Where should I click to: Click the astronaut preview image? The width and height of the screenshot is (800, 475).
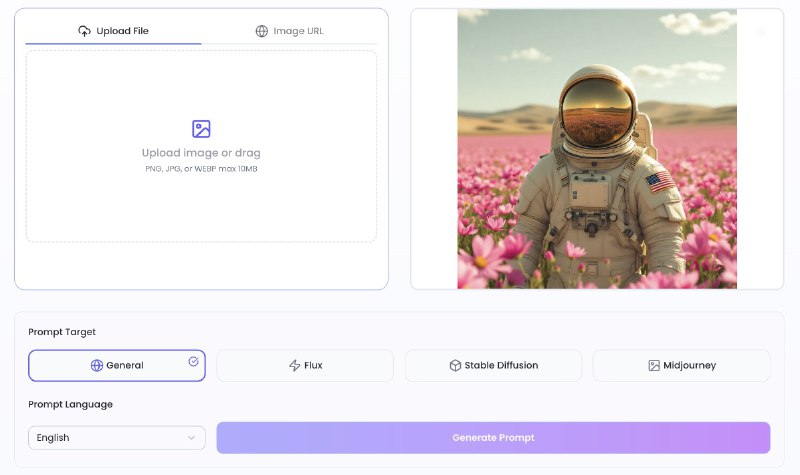tap(597, 149)
